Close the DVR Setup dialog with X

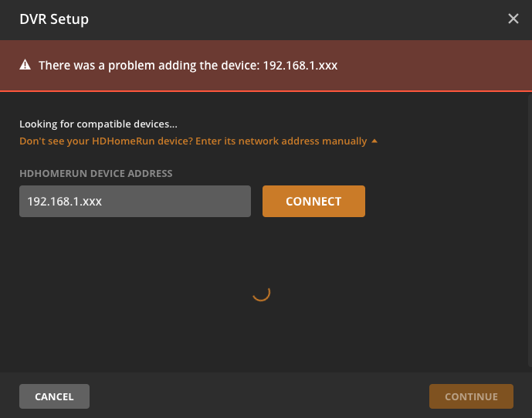click(x=513, y=19)
